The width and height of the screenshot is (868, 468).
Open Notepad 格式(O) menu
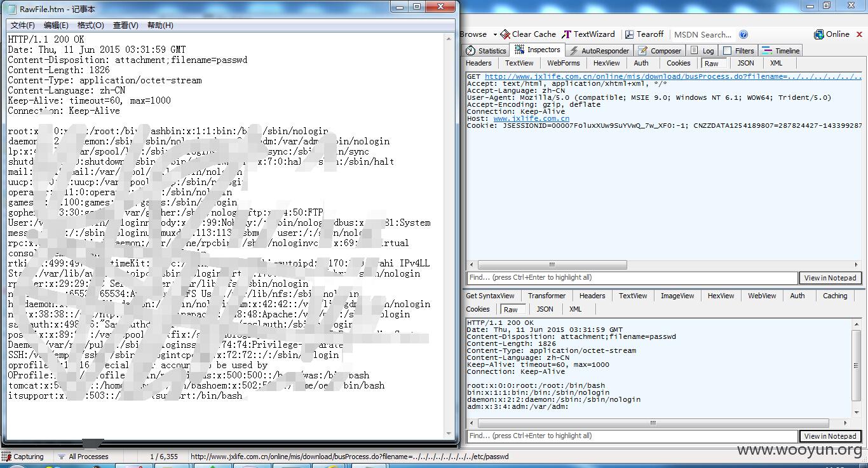(x=90, y=25)
